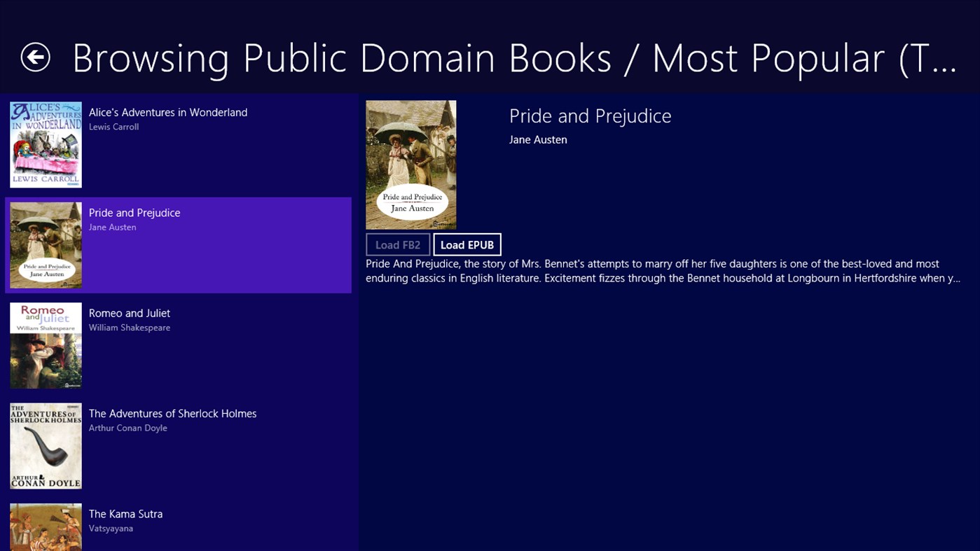Select the highlighted Pride and Prejudice list entry
The height and width of the screenshot is (551, 980).
(x=179, y=244)
